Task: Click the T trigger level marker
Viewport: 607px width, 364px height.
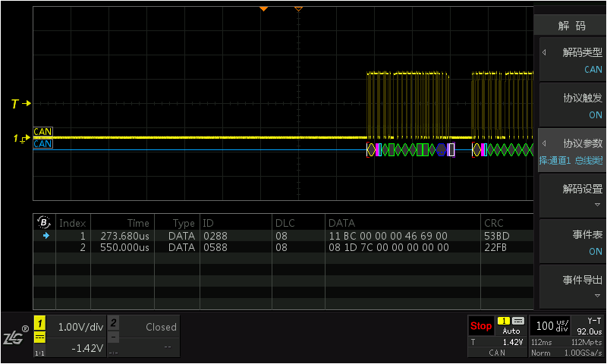Action: coord(20,104)
